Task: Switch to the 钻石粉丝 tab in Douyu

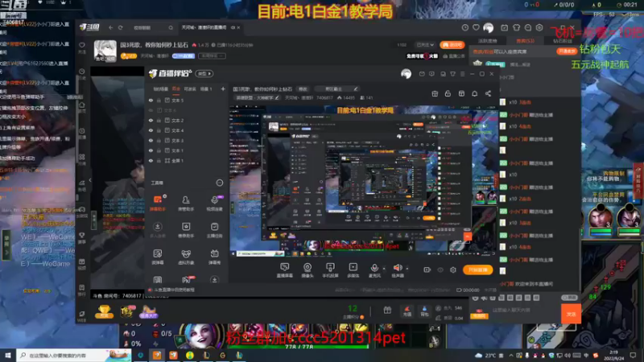Action: 562,41
